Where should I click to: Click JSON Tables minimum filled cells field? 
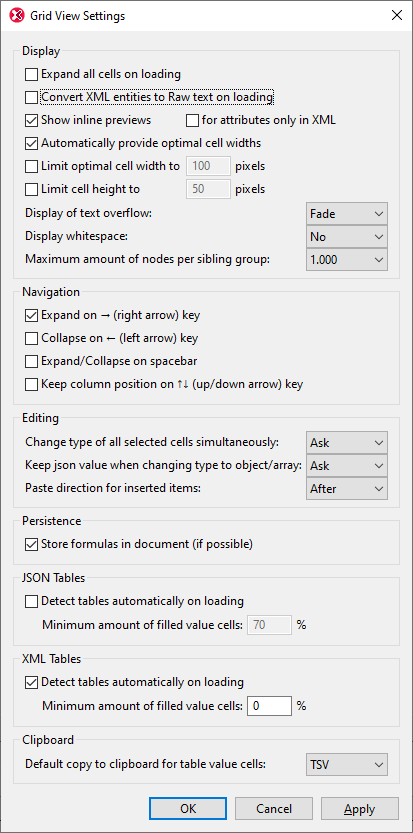point(269,625)
